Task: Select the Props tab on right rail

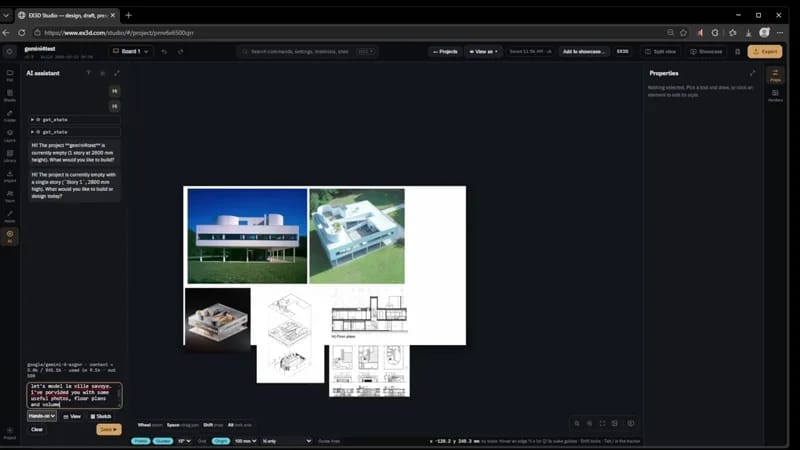Action: pyautogui.click(x=775, y=76)
